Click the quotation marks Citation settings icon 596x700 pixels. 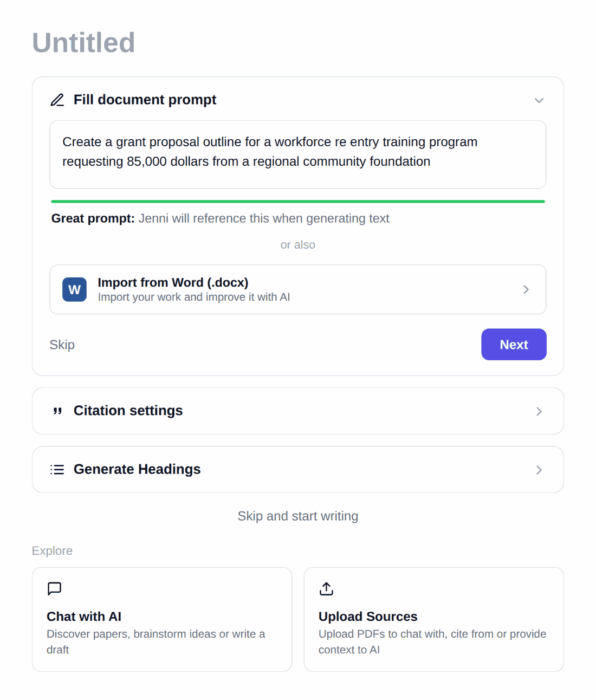pos(57,411)
